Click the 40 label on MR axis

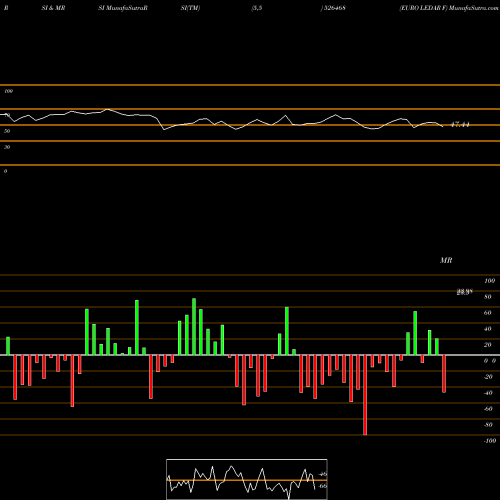pyautogui.click(x=488, y=329)
